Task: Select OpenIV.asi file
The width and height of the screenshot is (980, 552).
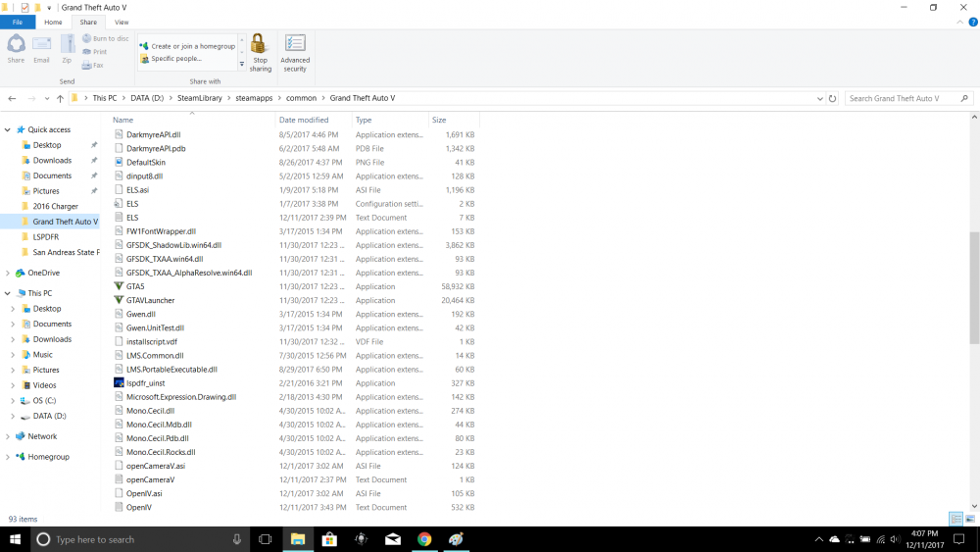Action: coord(144,494)
